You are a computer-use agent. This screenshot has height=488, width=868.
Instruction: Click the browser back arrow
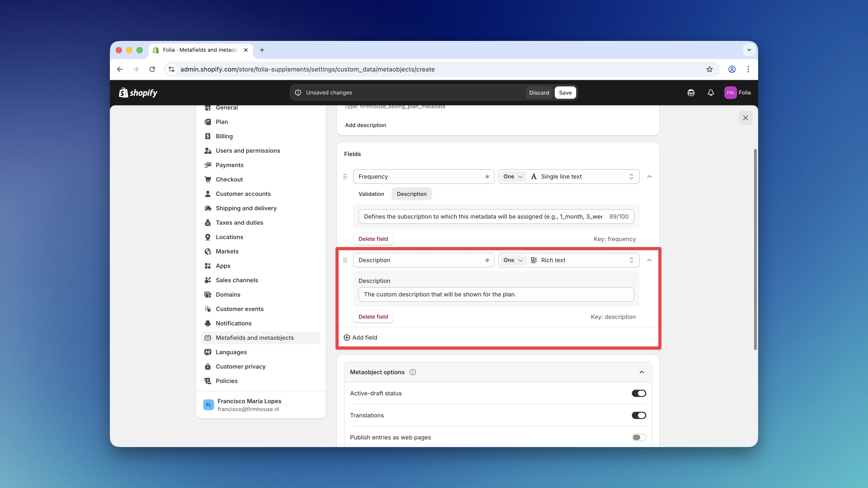coord(120,69)
